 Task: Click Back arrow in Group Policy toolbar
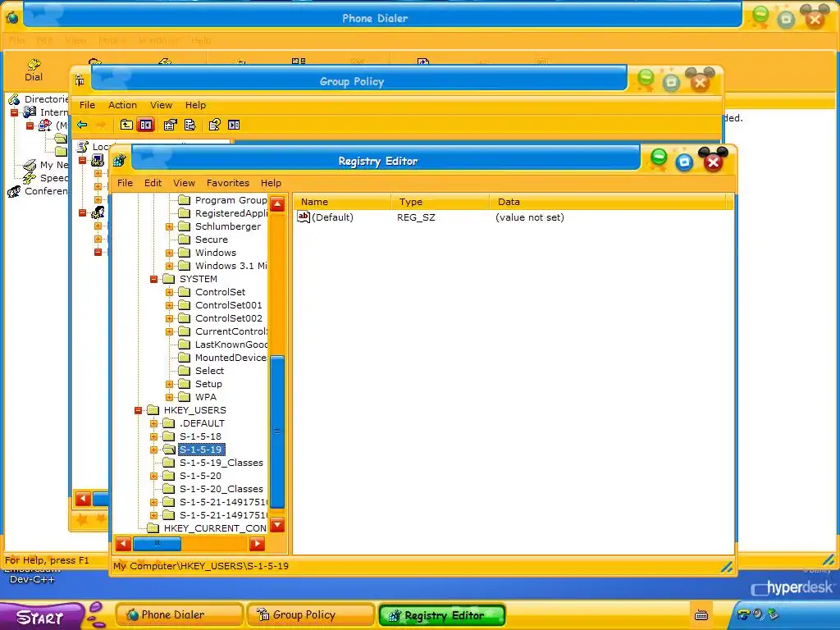point(82,125)
